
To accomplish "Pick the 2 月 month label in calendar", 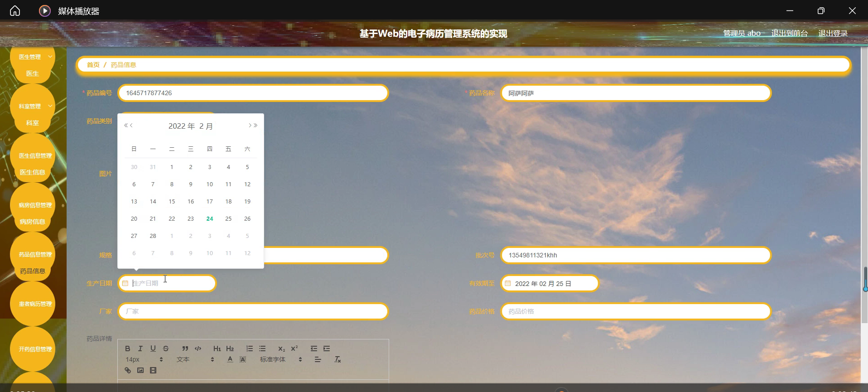I will (x=206, y=126).
